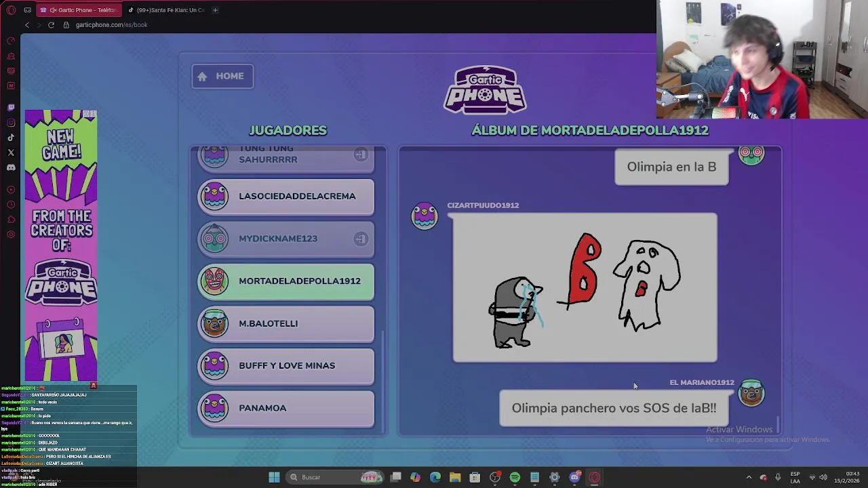
Task: Click the New Game Gartic Phone ad banner
Action: [61, 245]
